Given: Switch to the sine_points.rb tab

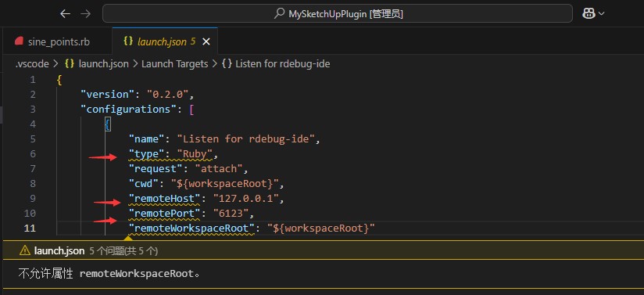Looking at the screenshot, I should (x=59, y=41).
